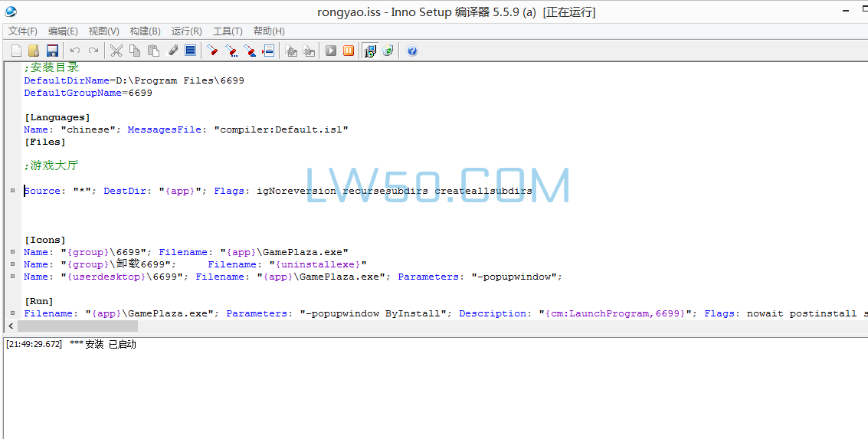Select all text using the toolbar icon
868x439 pixels.
click(x=191, y=51)
